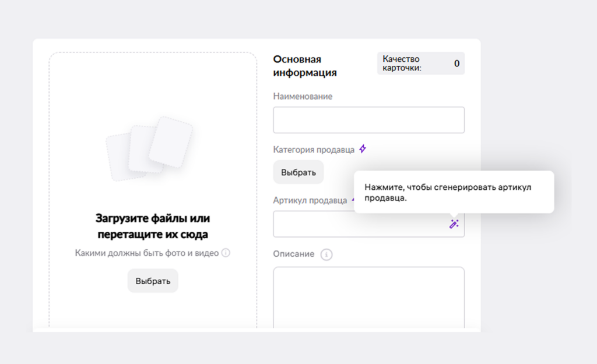Click inside the Наименование input field
The height and width of the screenshot is (364, 597).
click(368, 119)
